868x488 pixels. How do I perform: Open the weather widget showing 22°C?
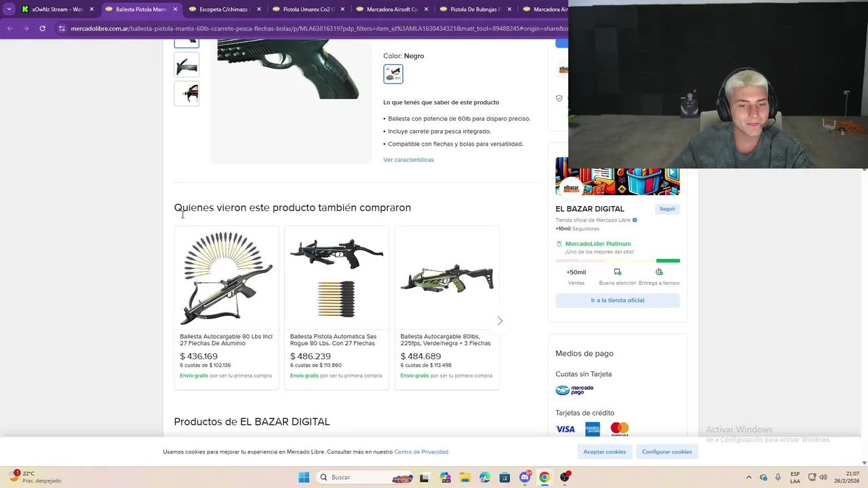35,477
